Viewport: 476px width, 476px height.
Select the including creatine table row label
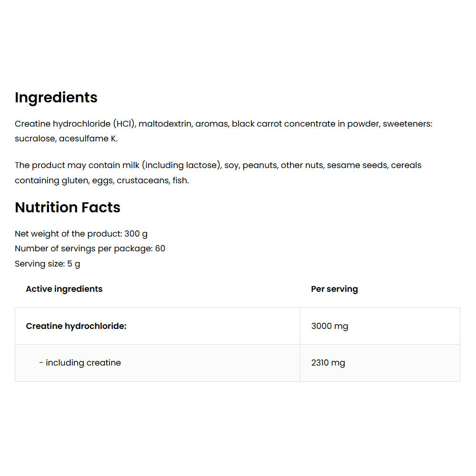point(80,363)
